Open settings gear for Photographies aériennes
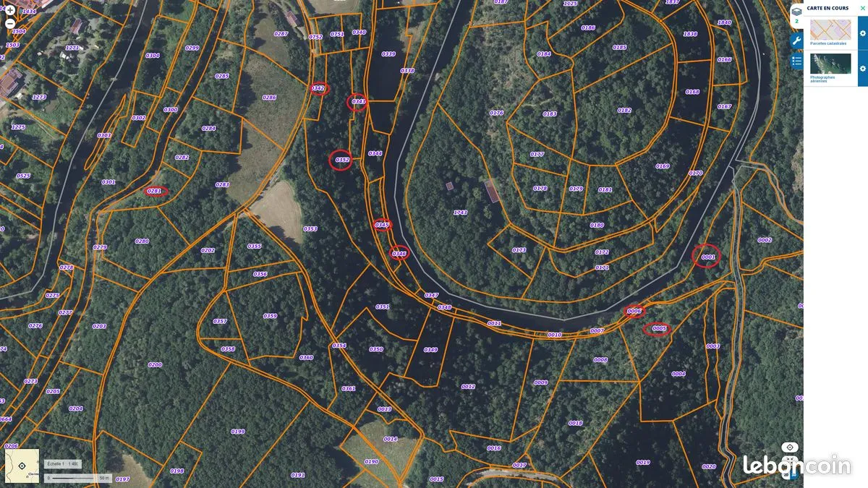The height and width of the screenshot is (488, 868). click(862, 69)
